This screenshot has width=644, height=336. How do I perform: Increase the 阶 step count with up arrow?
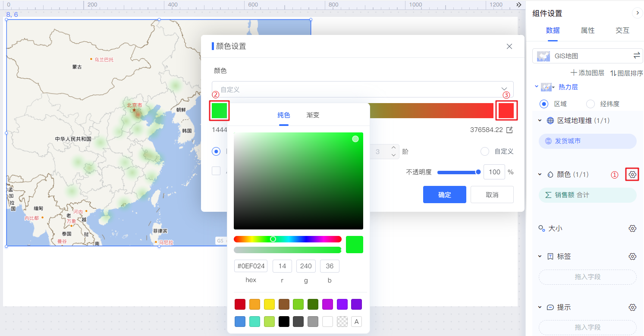(x=393, y=148)
